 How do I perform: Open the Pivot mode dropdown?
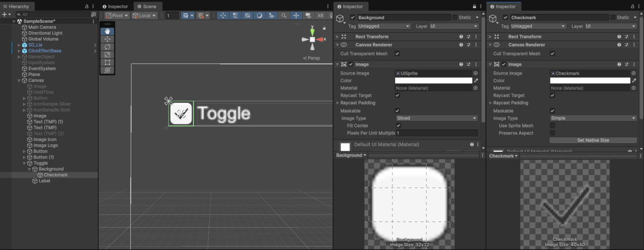116,16
